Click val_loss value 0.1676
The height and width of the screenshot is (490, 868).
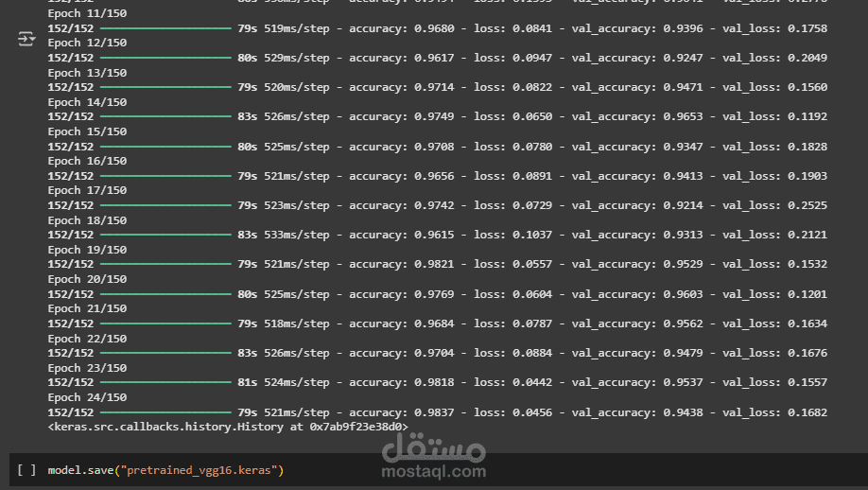pyautogui.click(x=807, y=353)
